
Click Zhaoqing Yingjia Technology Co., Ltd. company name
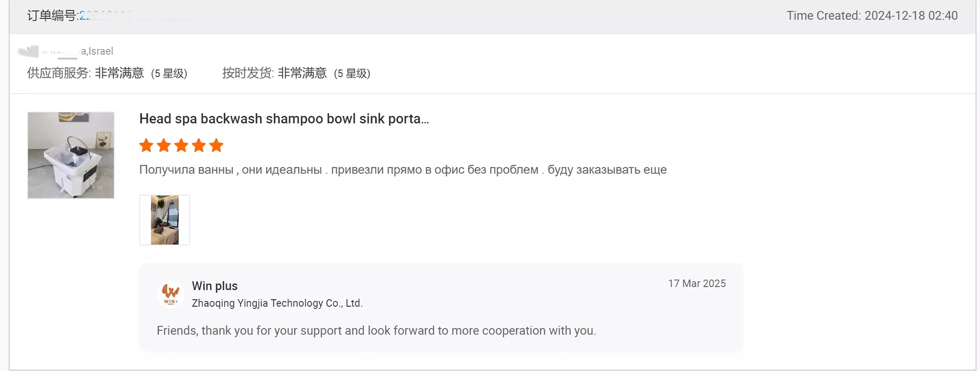click(277, 303)
